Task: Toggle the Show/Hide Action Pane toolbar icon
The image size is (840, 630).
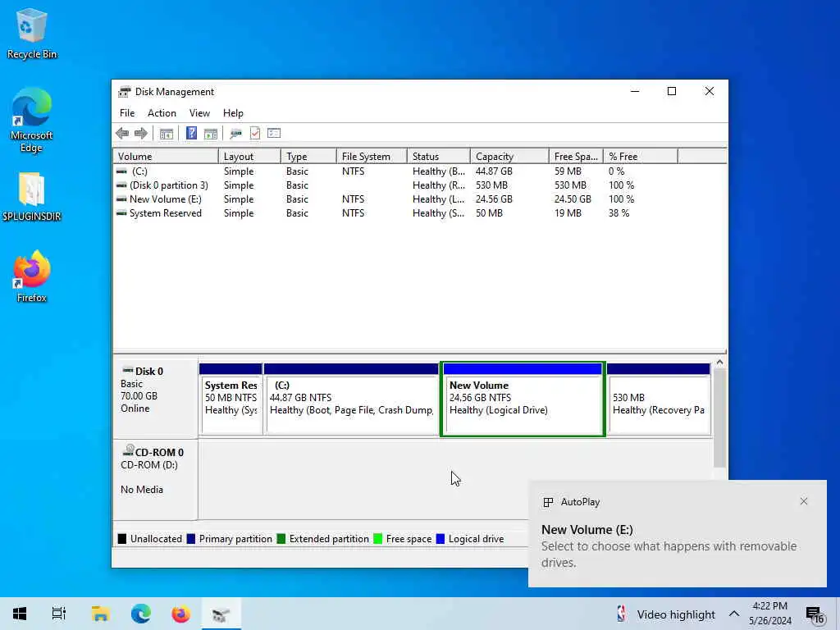Action: [211, 134]
